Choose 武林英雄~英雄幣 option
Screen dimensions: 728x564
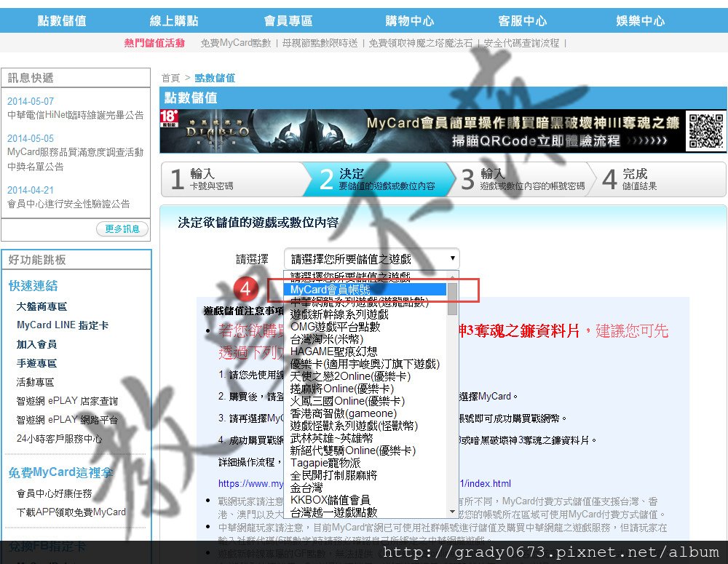pyautogui.click(x=365, y=438)
